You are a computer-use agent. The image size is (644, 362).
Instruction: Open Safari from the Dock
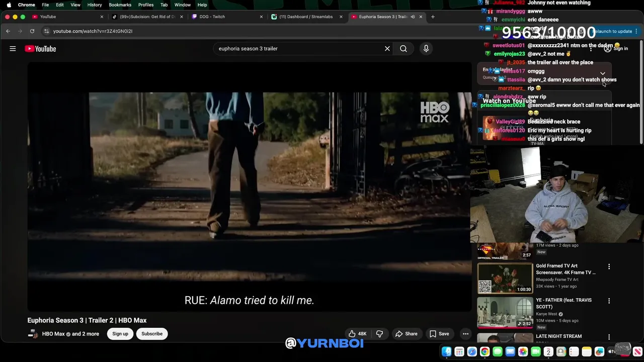tap(472, 352)
